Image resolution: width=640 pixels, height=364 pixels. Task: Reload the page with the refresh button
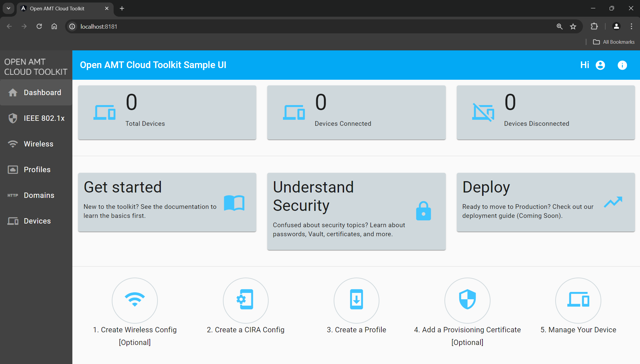39,26
